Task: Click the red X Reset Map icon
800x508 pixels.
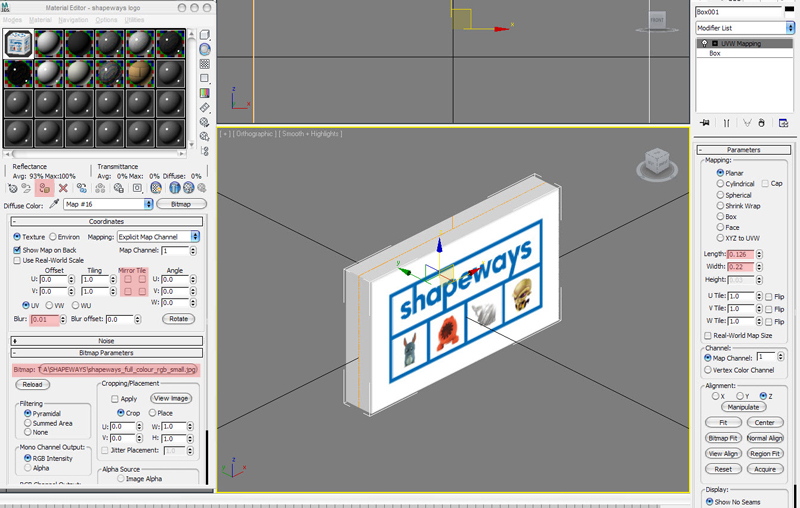Action: point(63,187)
